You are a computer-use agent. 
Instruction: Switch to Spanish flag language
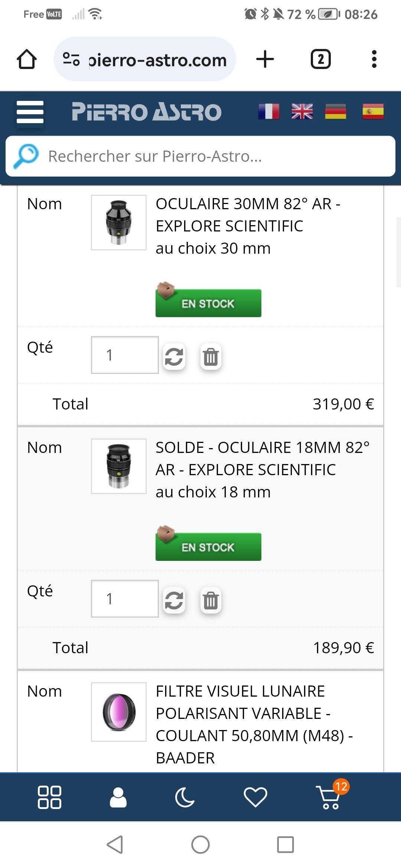coord(373,111)
